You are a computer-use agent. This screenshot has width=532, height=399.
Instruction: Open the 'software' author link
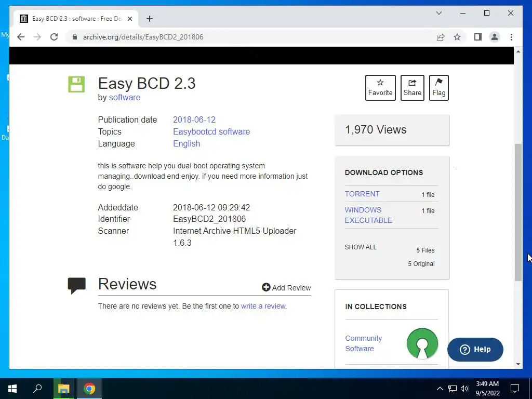coord(125,97)
